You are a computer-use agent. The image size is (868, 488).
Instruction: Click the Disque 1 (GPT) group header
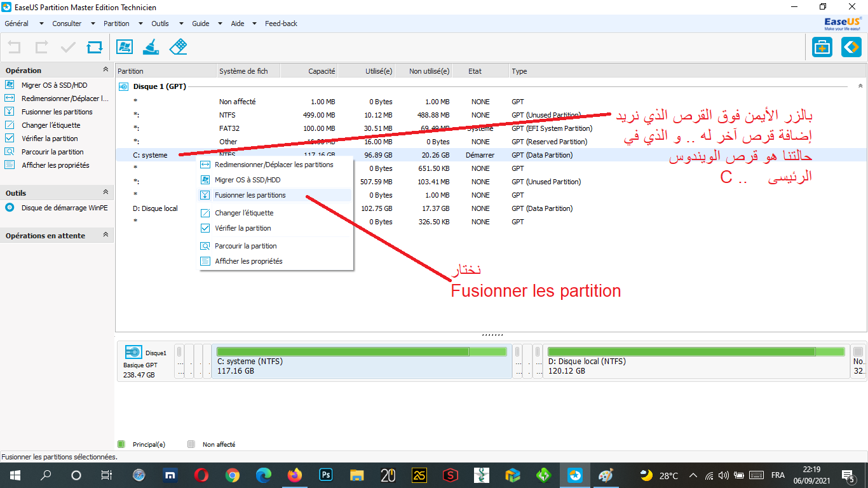coord(159,86)
